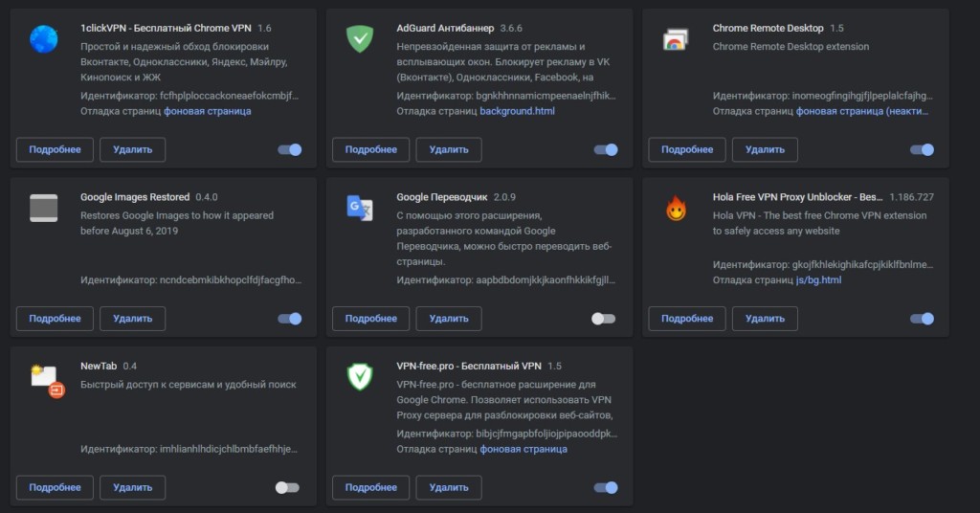Open Подробнее for Google Переводчик
The height and width of the screenshot is (513, 980).
coord(371,319)
